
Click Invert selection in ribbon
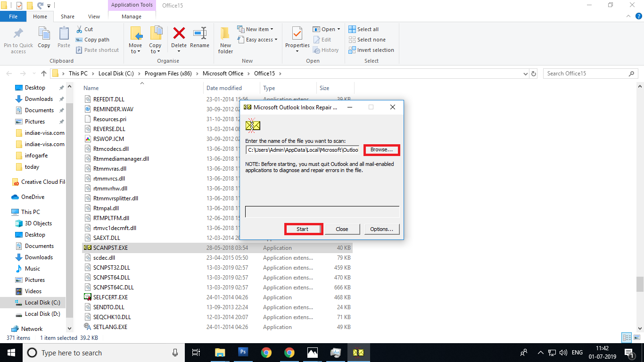(371, 50)
